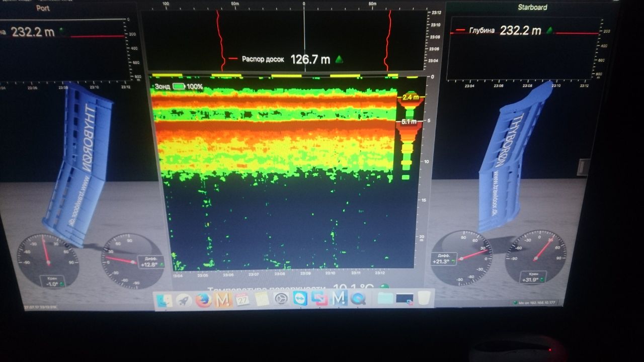The height and width of the screenshot is (362, 644).
Task: Click green triangle beside Распор досок 126.7 m
Action: coord(340,60)
